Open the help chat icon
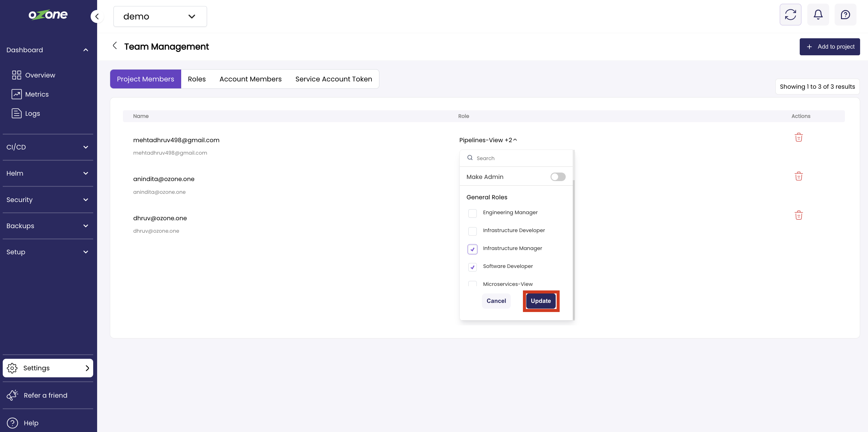 click(845, 15)
